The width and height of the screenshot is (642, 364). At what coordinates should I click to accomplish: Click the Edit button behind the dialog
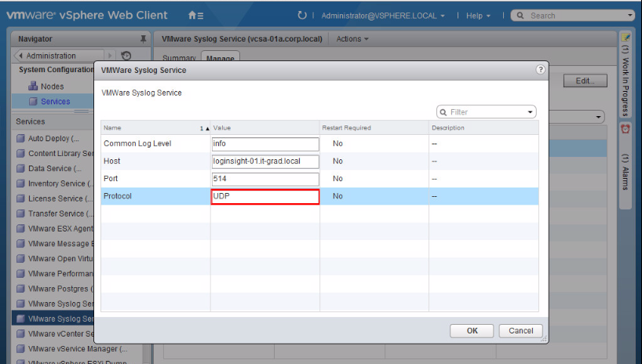pyautogui.click(x=585, y=81)
